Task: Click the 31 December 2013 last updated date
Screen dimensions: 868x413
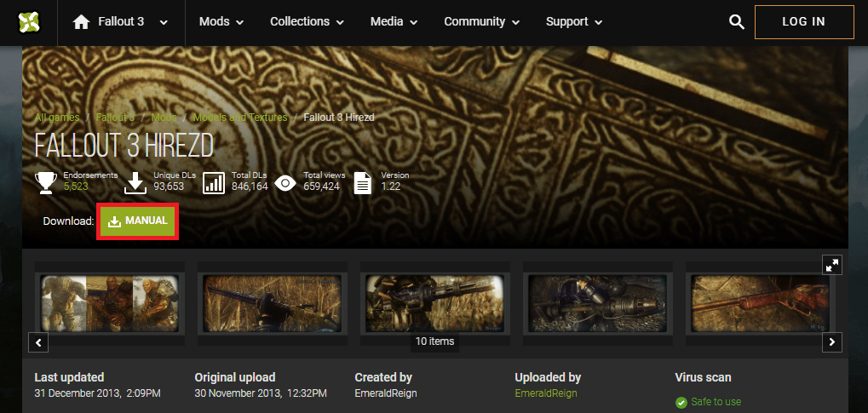Action: [97, 393]
